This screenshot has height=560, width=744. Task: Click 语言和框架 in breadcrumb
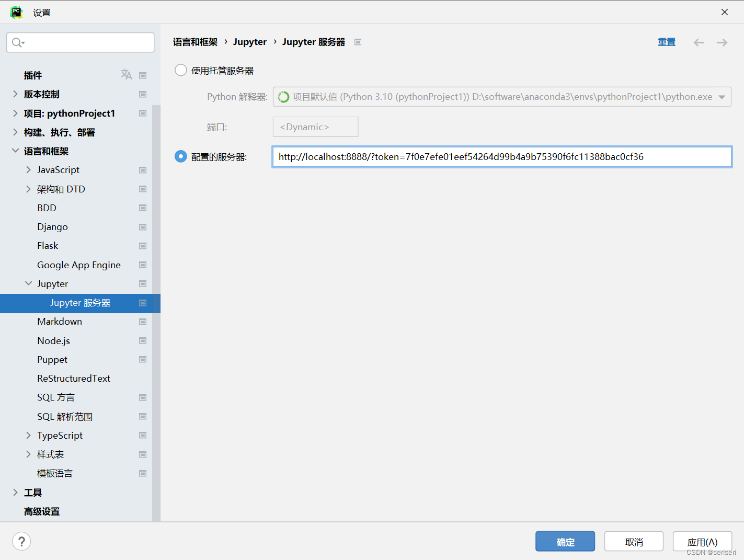pyautogui.click(x=195, y=42)
